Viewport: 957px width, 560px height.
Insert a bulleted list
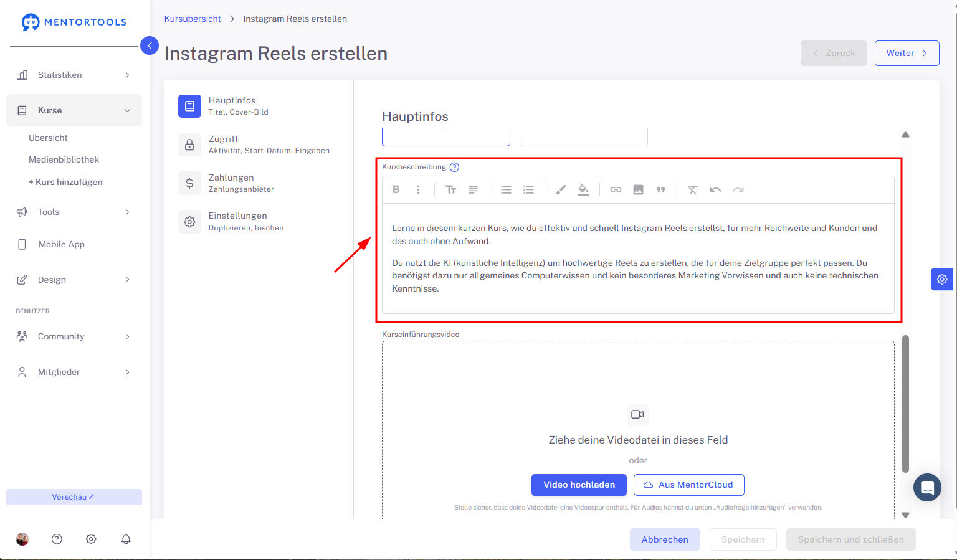(x=506, y=190)
